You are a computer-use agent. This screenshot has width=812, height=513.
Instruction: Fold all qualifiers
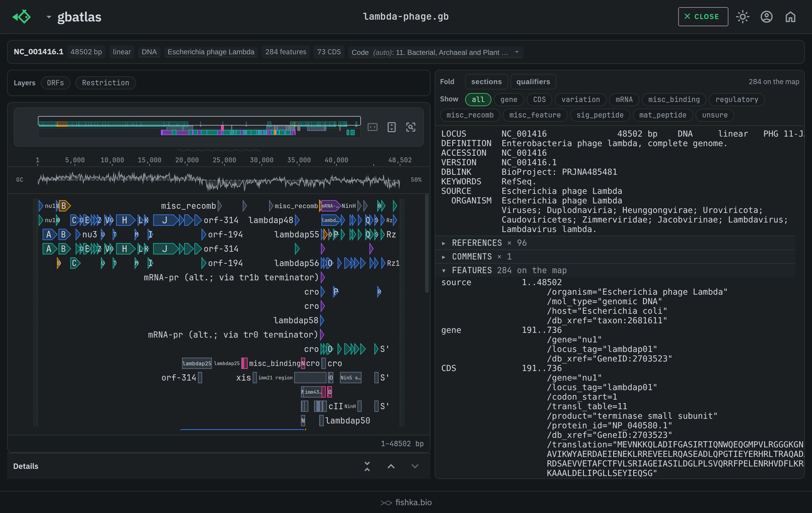click(533, 81)
